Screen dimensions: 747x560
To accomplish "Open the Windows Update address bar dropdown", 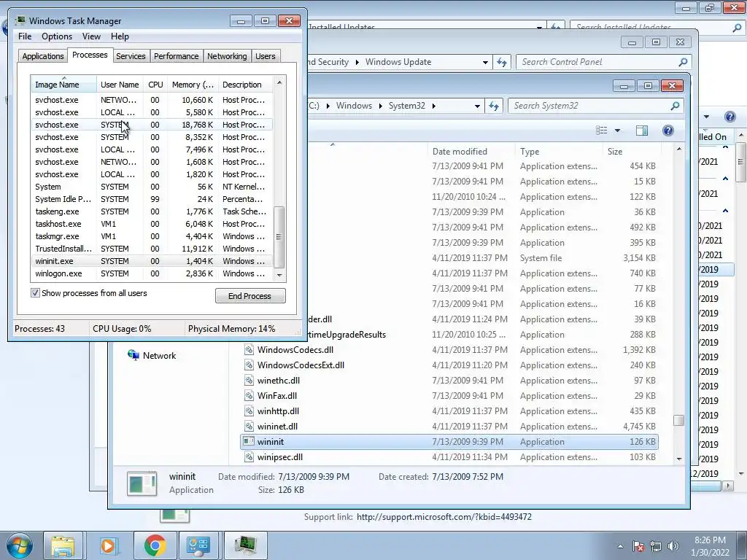I will tap(485, 63).
